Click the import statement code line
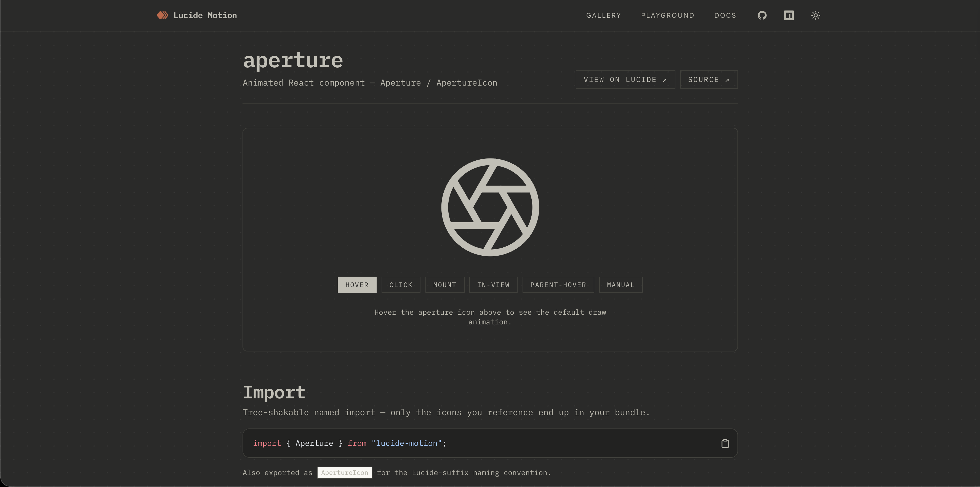 tap(350, 443)
